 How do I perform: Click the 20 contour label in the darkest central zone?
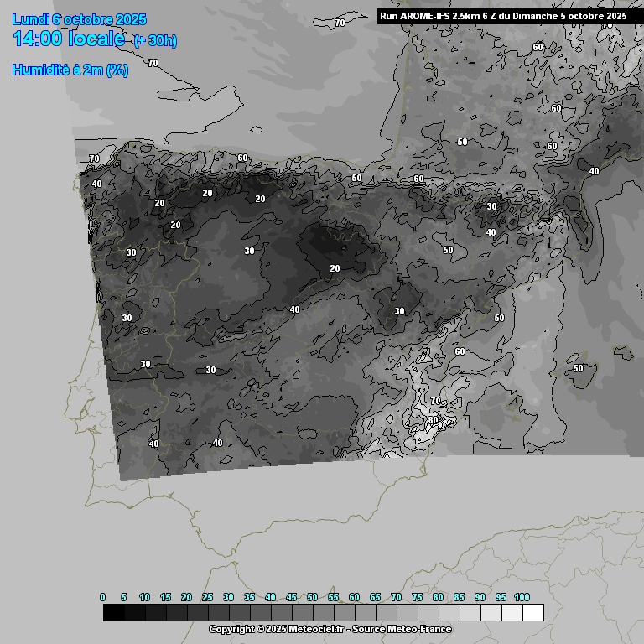[335, 268]
